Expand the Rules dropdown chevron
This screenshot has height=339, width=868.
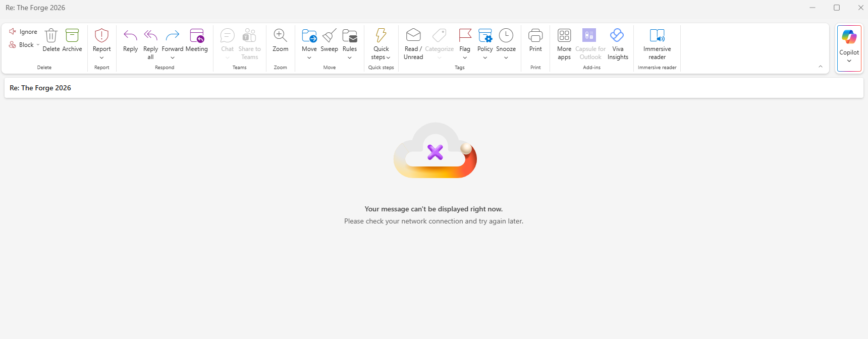pyautogui.click(x=350, y=58)
